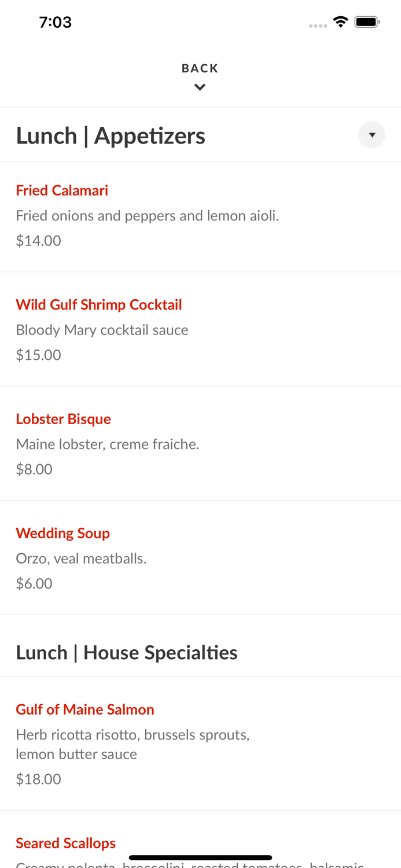Viewport: 401px width, 868px height.
Task: Select the Gulf of Maine Salmon item
Action: 85,709
